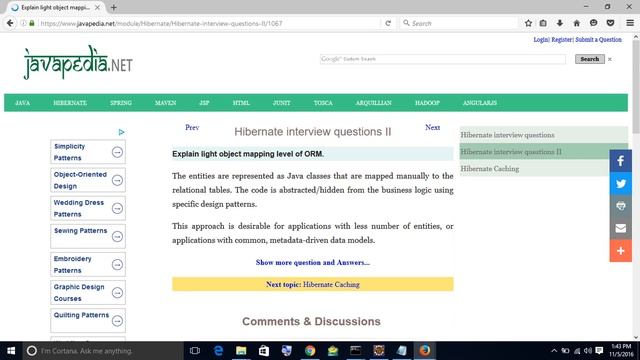Go to the Prev question
Viewport: 640px width, 360px height.
point(192,127)
